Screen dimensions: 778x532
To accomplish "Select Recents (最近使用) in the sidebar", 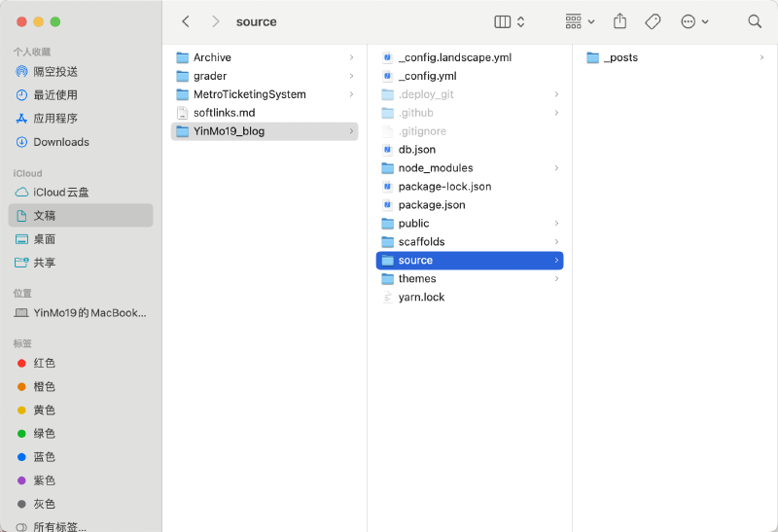I will tap(55, 95).
